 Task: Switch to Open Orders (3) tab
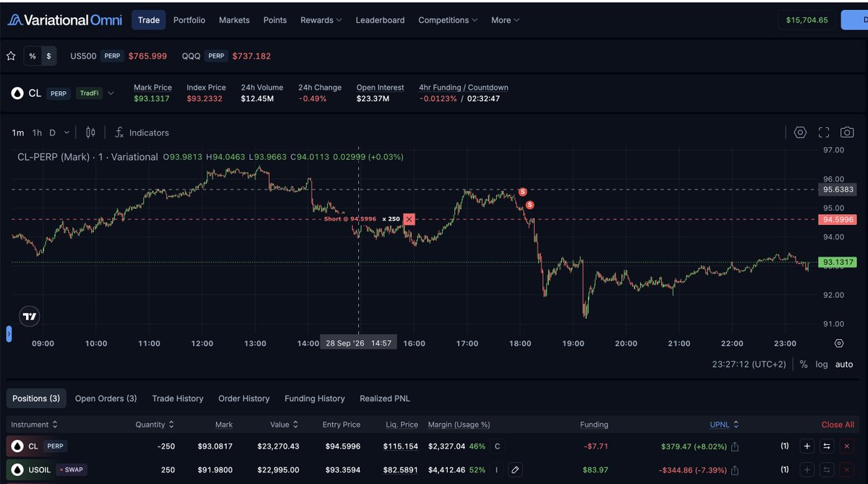(x=106, y=399)
